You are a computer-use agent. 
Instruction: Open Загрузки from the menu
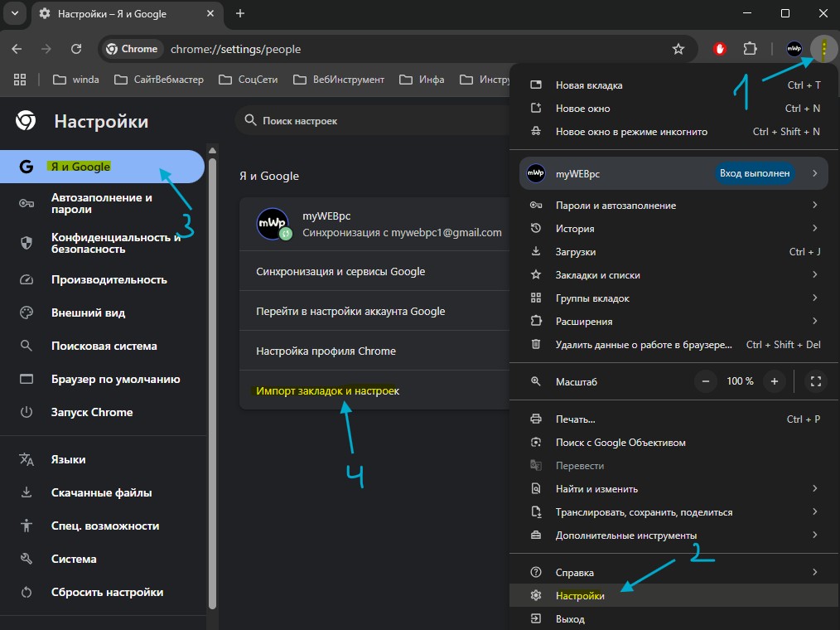point(674,251)
